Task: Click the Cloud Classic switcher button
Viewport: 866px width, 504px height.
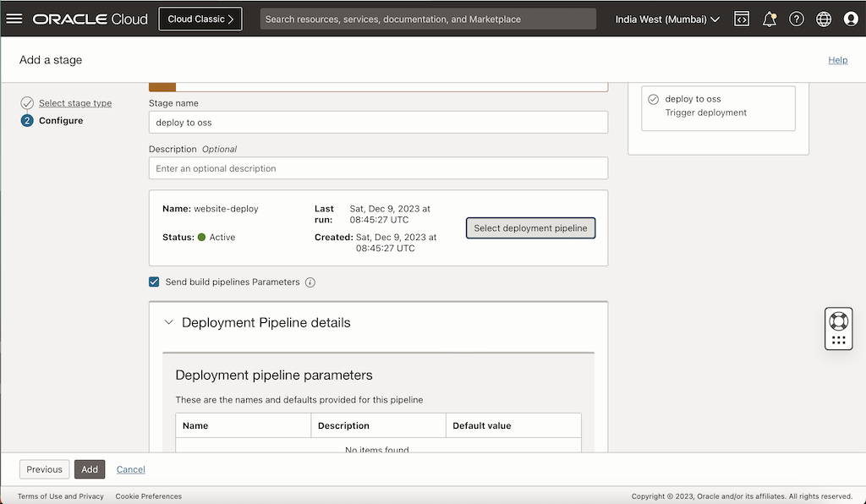Action: [x=200, y=19]
